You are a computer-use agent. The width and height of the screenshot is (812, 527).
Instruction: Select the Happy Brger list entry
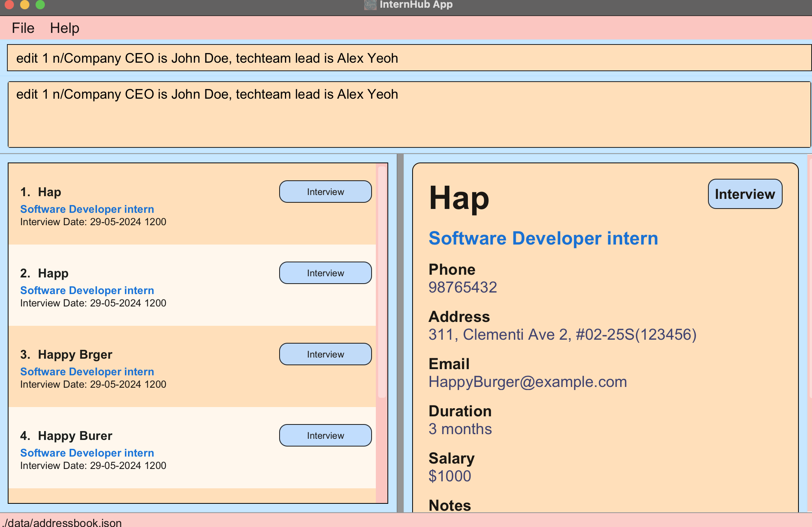75,355
